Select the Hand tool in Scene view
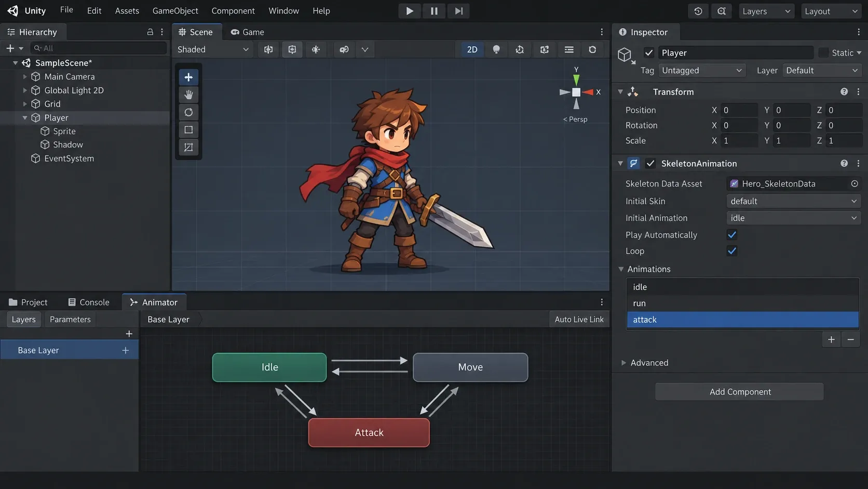This screenshot has width=868, height=489. (x=188, y=95)
